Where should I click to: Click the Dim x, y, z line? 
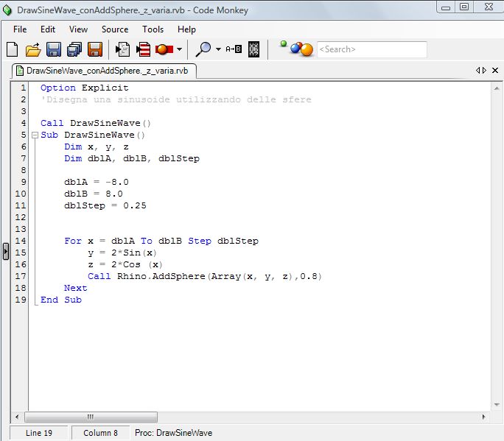click(96, 147)
